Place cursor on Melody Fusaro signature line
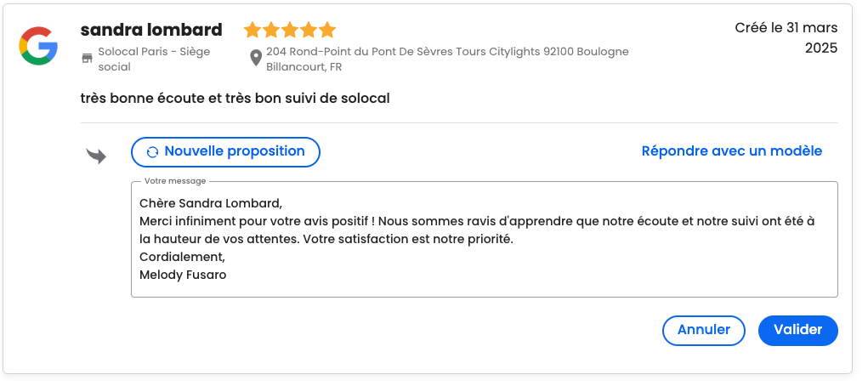 [x=183, y=275]
